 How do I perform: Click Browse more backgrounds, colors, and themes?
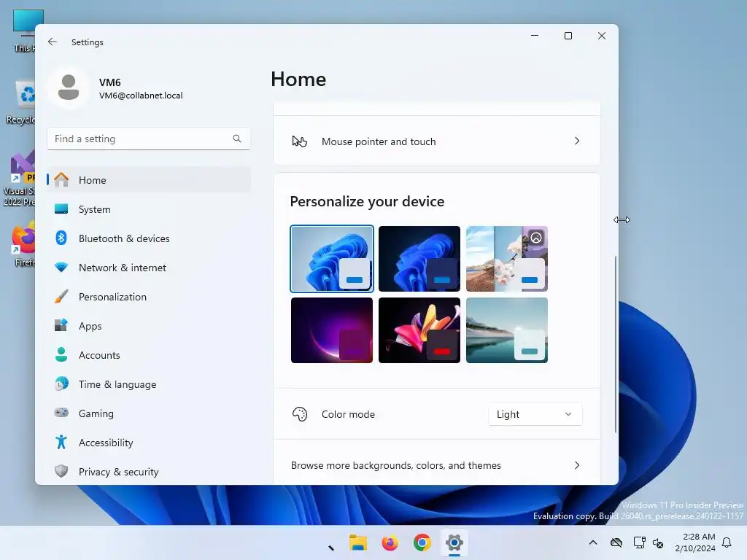point(396,465)
